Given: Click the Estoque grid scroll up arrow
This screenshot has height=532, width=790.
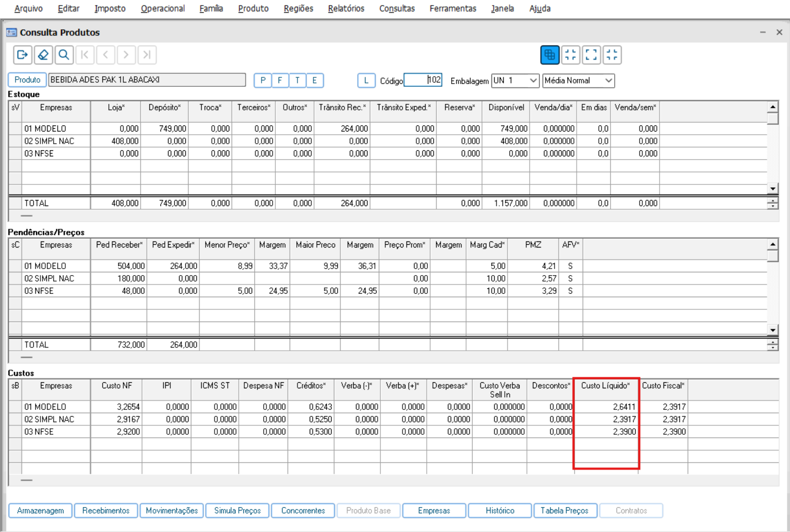Looking at the screenshot, I should pyautogui.click(x=773, y=107).
